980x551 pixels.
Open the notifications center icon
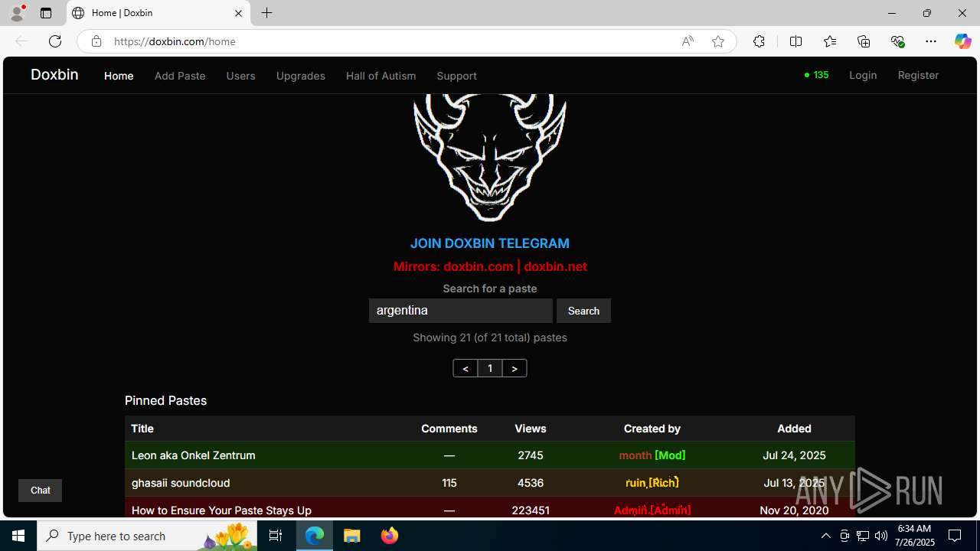point(955,536)
